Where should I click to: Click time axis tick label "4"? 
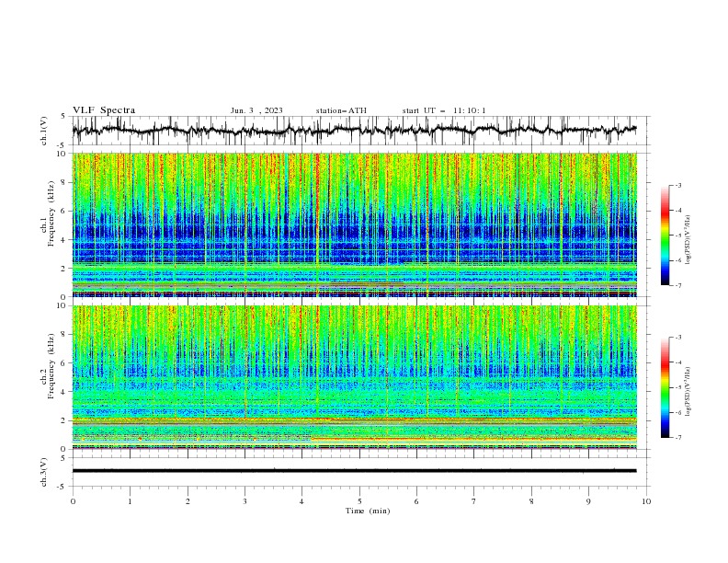301,501
